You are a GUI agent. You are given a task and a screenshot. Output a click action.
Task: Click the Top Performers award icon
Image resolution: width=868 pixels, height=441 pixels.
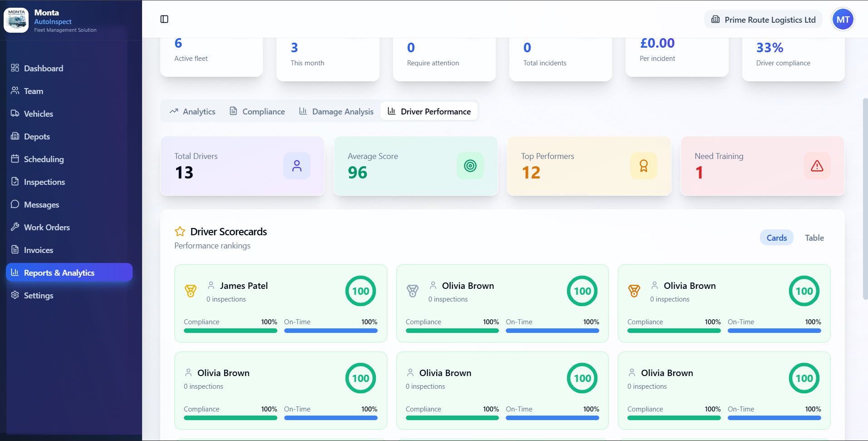[643, 166]
